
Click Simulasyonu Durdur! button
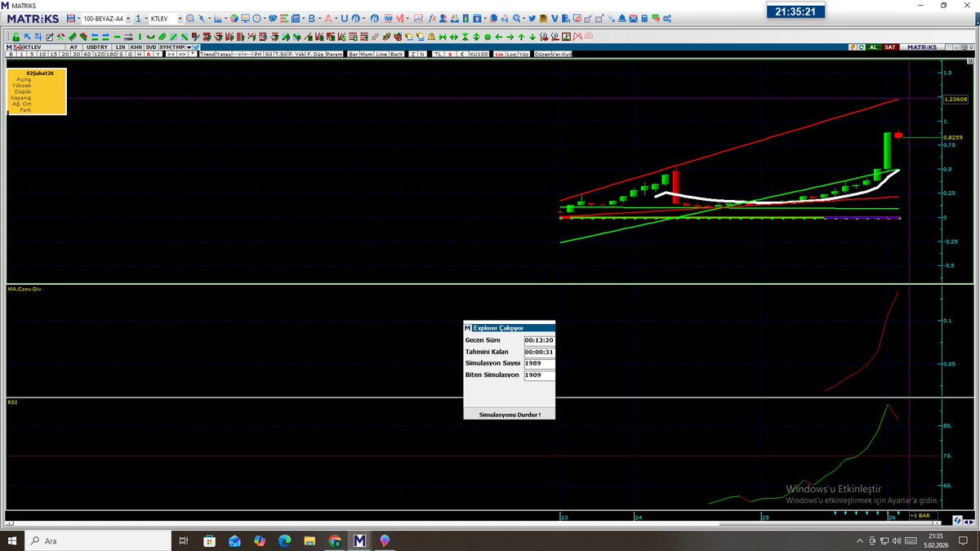(x=509, y=414)
